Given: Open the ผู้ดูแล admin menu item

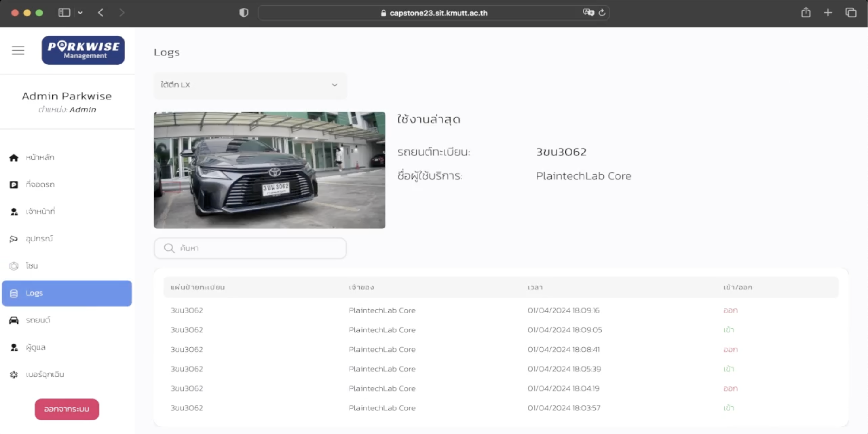Looking at the screenshot, I should pyautogui.click(x=35, y=347).
